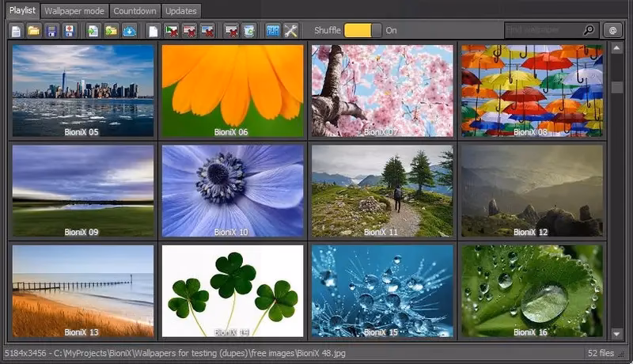This screenshot has height=364, width=633.
Task: Switch to the Playlist tab
Action: point(22,10)
